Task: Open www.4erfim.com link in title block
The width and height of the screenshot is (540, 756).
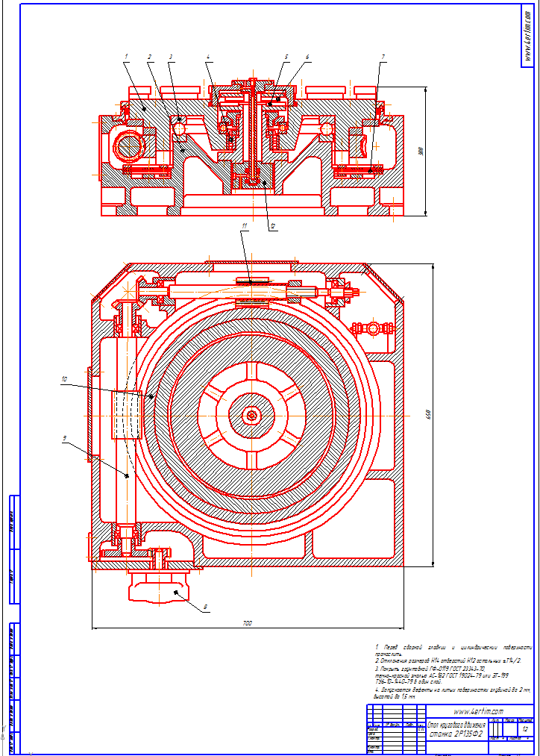Action: [x=478, y=711]
